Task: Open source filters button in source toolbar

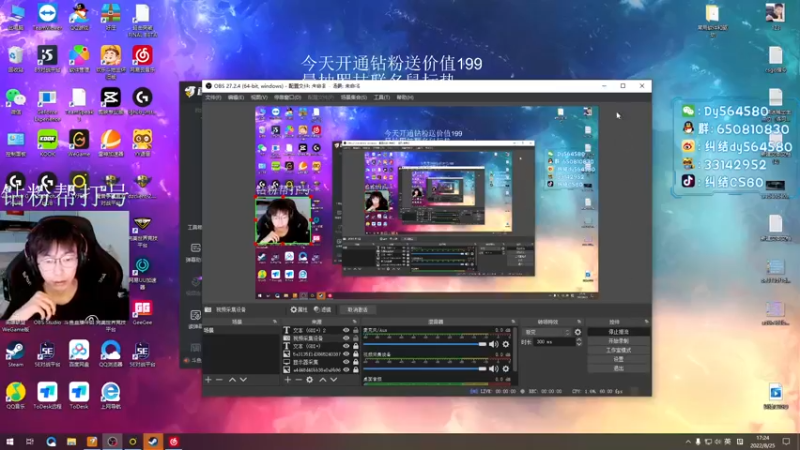Action: click(322, 310)
